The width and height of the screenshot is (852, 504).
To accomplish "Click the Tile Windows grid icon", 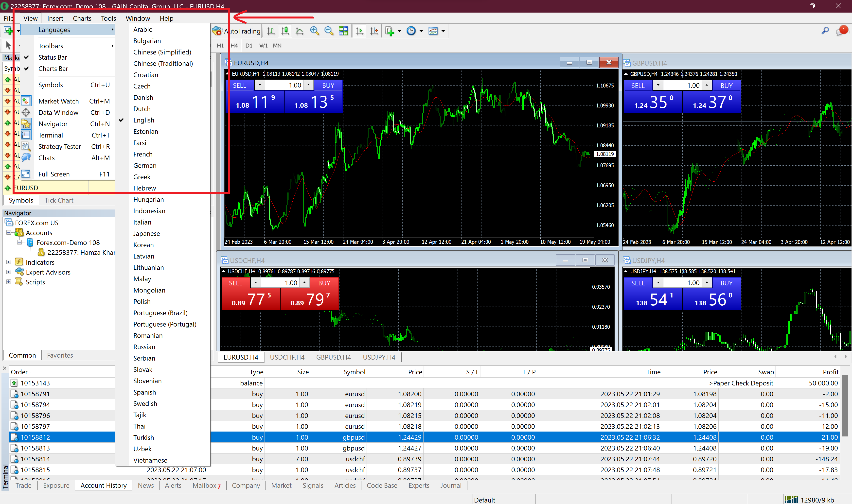I will click(343, 31).
